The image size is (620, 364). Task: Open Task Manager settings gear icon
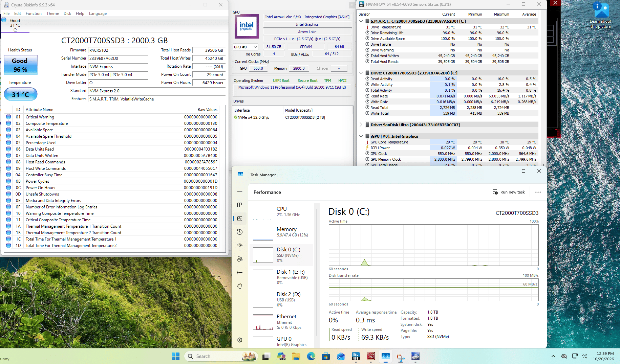click(x=240, y=340)
